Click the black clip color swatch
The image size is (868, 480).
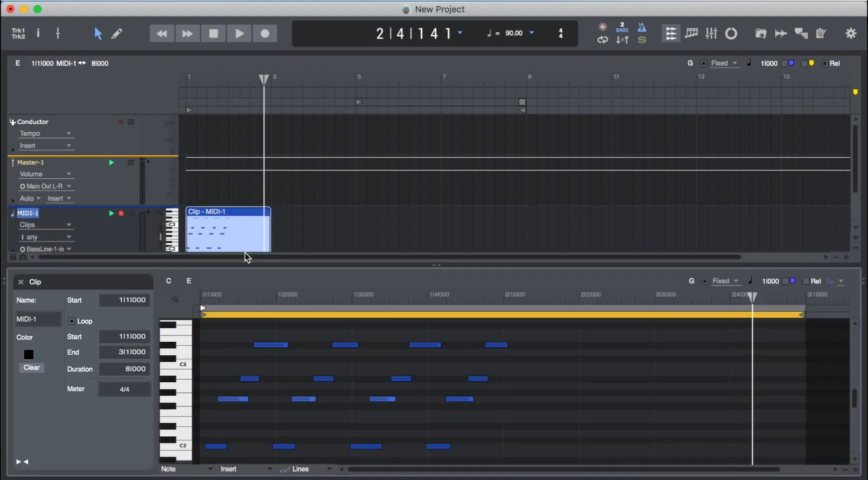pos(29,355)
